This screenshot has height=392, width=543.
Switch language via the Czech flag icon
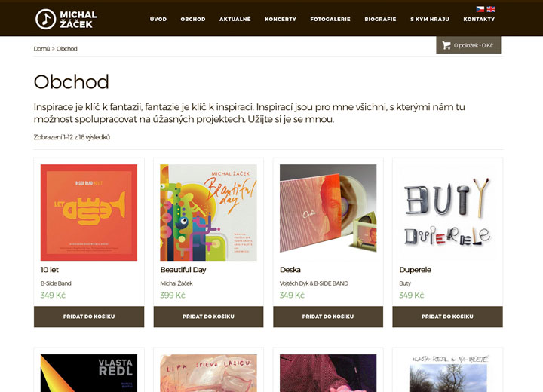tap(480, 9)
